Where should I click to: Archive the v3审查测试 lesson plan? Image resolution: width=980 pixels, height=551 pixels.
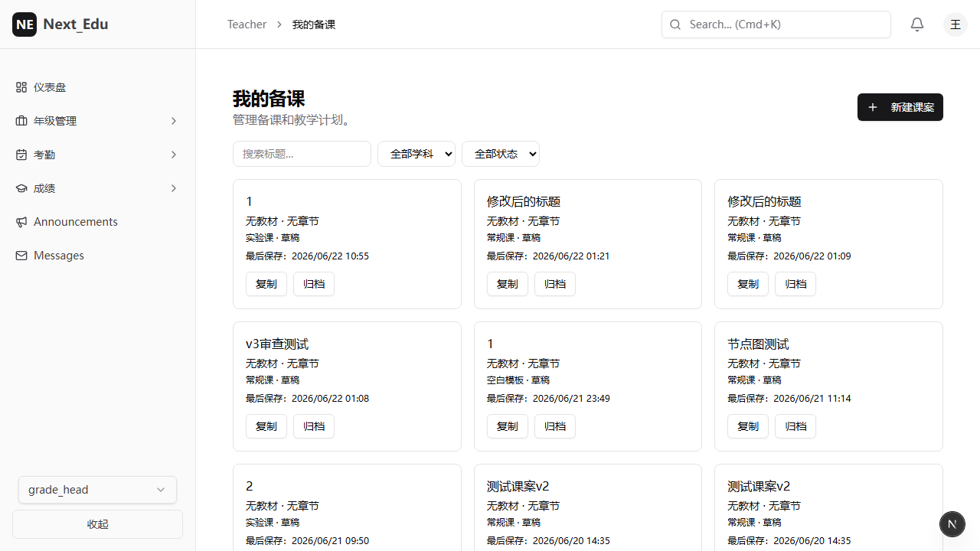[314, 426]
